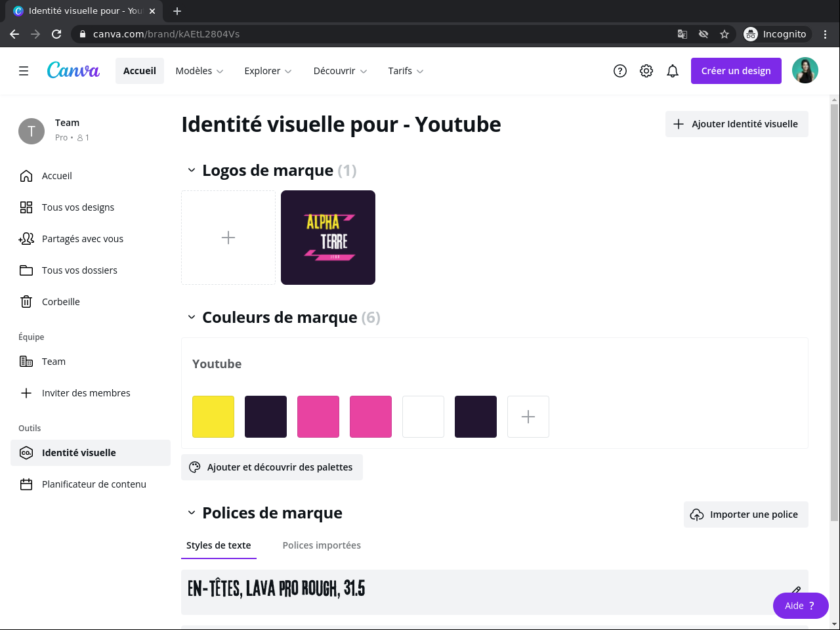Open Planificateur de contenu

pyautogui.click(x=91, y=484)
